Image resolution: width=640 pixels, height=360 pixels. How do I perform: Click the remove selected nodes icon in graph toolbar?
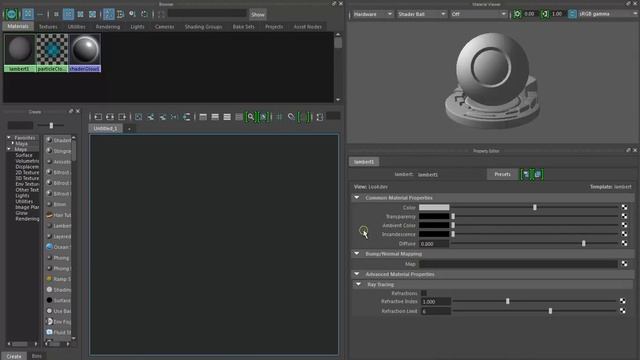[162, 117]
